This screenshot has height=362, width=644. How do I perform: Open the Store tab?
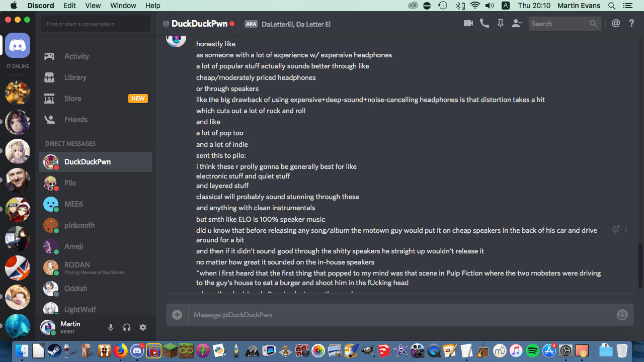[x=96, y=99]
